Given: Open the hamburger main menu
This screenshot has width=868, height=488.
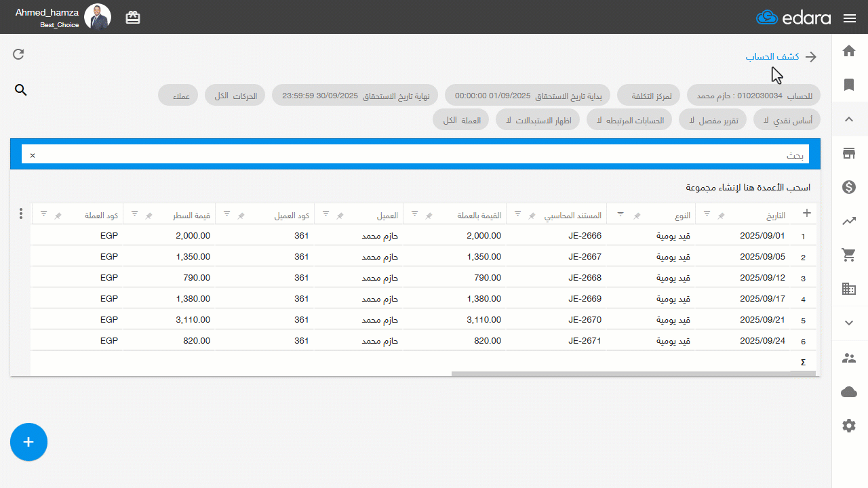Looking at the screenshot, I should pyautogui.click(x=850, y=18).
